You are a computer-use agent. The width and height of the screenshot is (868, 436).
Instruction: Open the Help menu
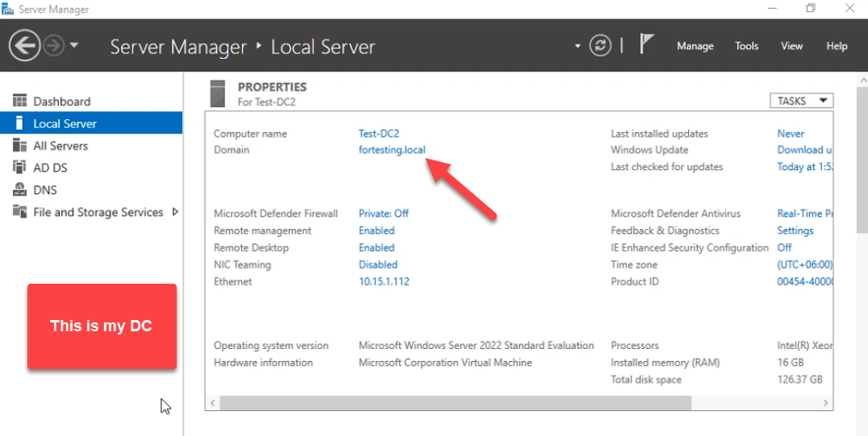click(837, 46)
